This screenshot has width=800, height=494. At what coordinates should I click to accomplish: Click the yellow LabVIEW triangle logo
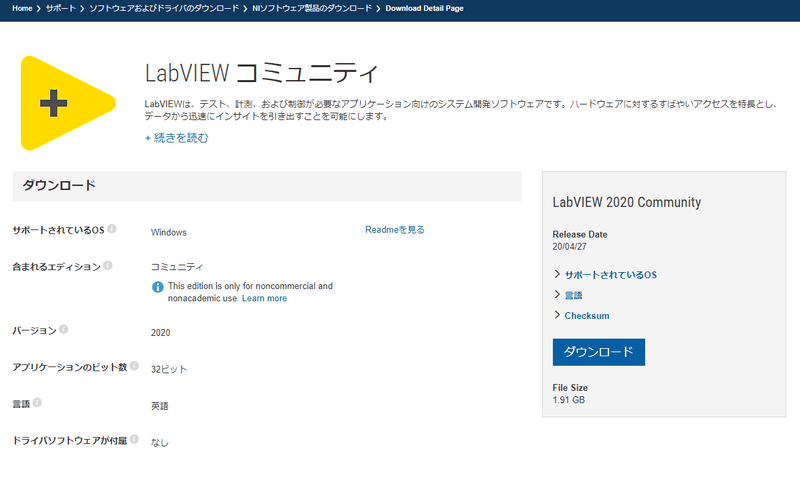(x=67, y=103)
